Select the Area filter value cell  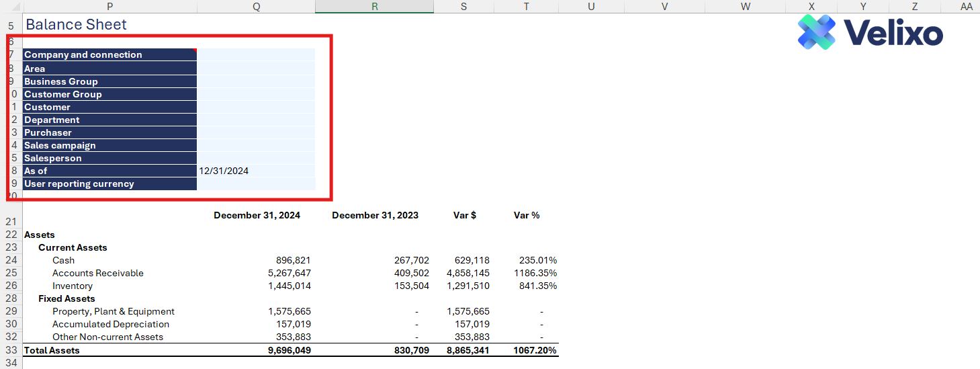coord(256,69)
